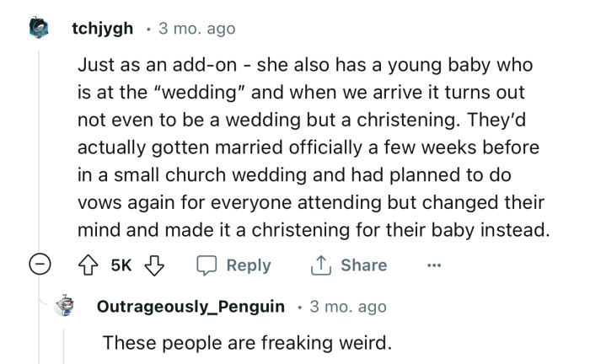The width and height of the screenshot is (590, 364).
Task: Click the 5K vote count
Action: pyautogui.click(x=119, y=265)
